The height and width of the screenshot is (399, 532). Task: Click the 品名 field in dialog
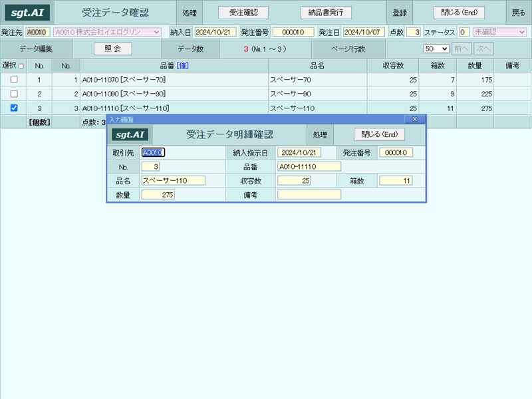pos(173,180)
